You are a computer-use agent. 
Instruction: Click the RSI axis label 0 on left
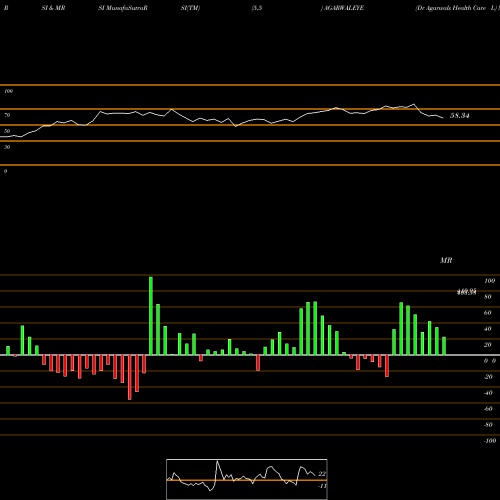tap(5, 171)
